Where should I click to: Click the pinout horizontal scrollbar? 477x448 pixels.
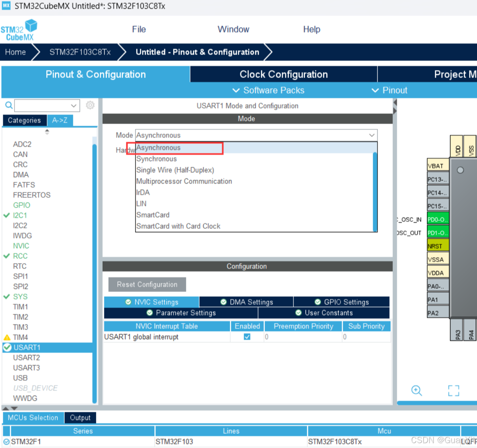(437, 403)
